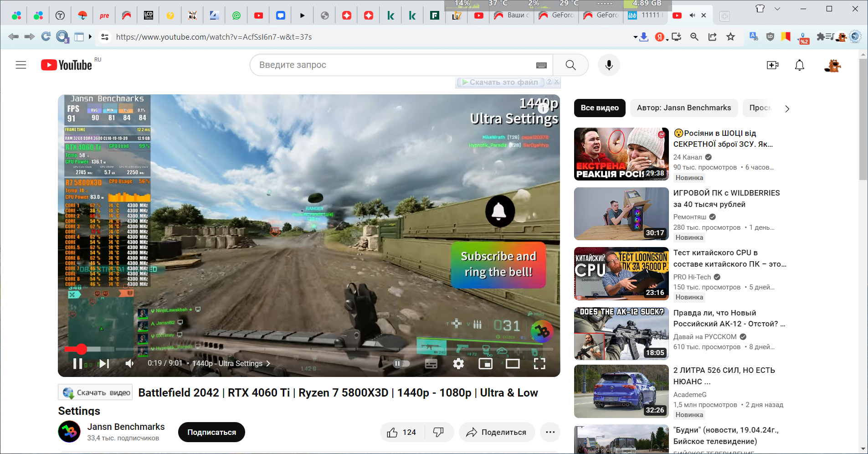Select the 'Все видео' chip

(x=600, y=108)
